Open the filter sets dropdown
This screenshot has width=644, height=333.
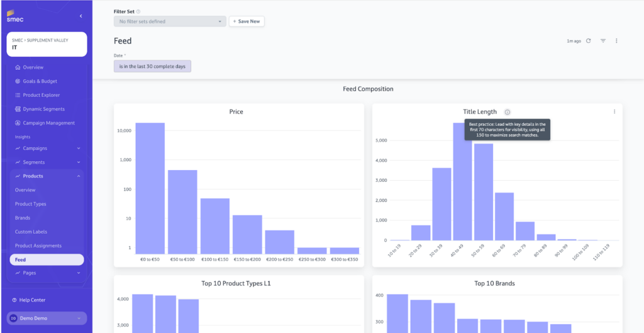click(x=169, y=21)
